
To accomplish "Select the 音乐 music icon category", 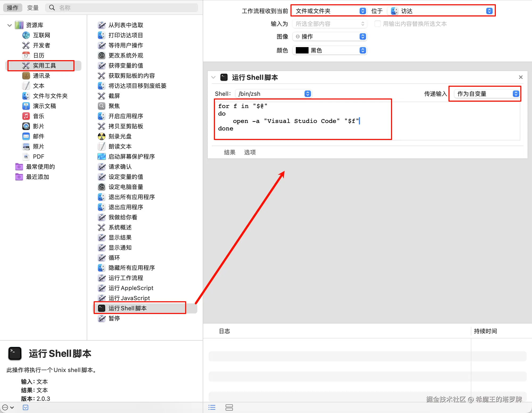I will point(26,116).
